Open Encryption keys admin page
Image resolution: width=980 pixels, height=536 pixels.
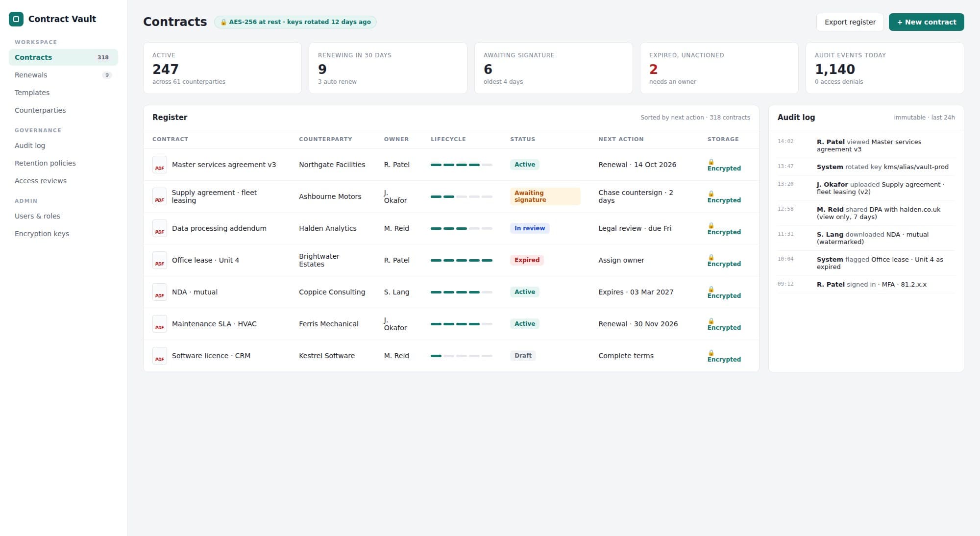coord(63,234)
